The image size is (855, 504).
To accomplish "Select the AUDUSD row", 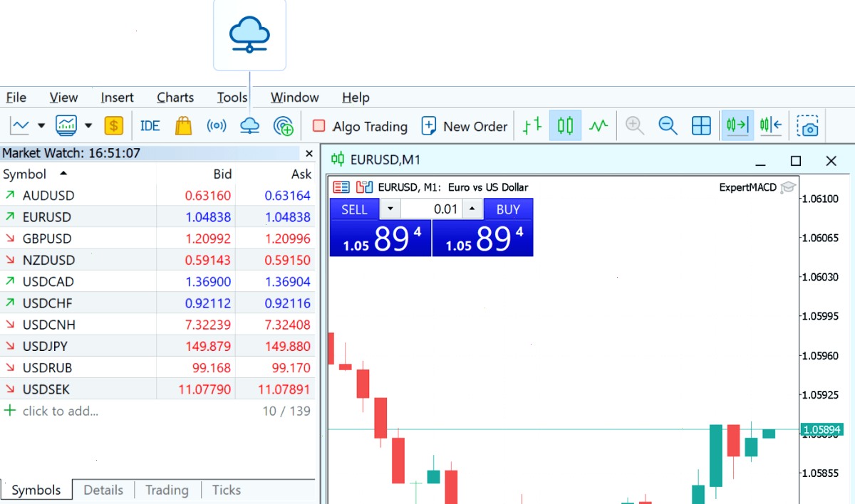I will [x=157, y=196].
